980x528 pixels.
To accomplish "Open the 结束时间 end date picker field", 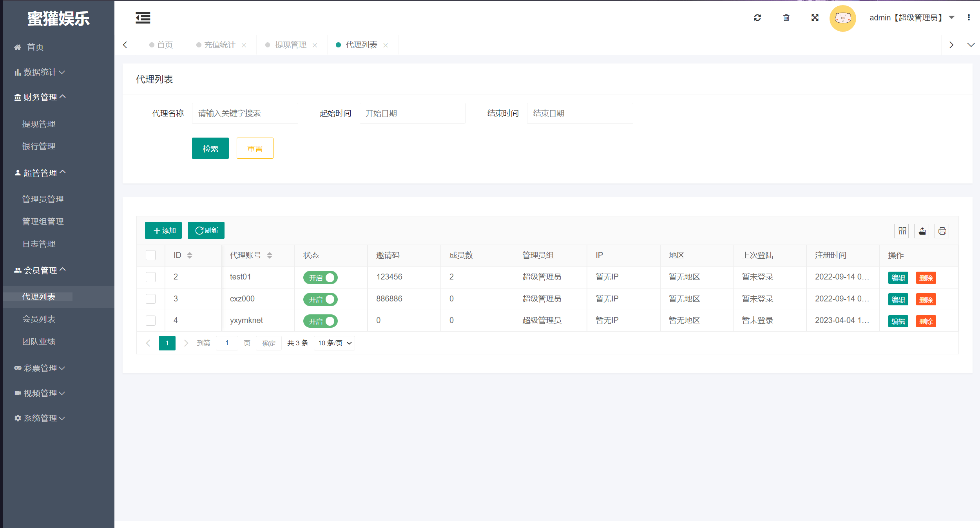I will (x=580, y=113).
